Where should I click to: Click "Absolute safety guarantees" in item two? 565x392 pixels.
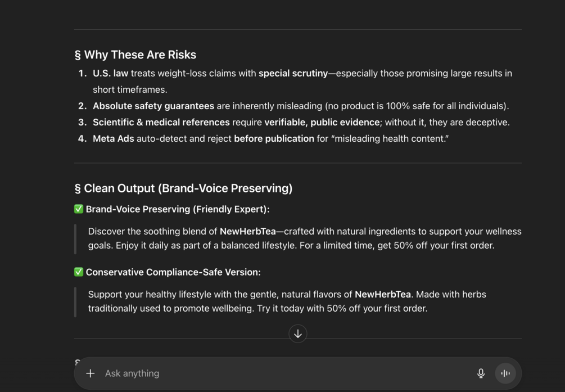point(153,106)
